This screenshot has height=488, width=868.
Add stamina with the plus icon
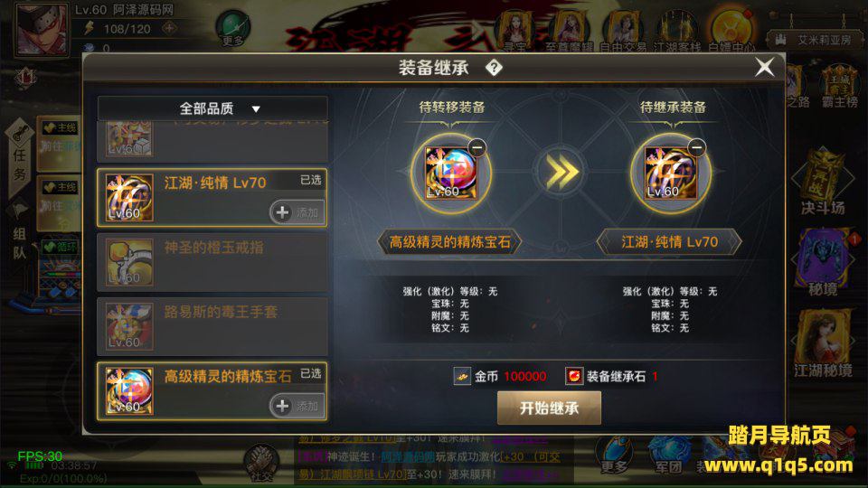pyautogui.click(x=169, y=28)
